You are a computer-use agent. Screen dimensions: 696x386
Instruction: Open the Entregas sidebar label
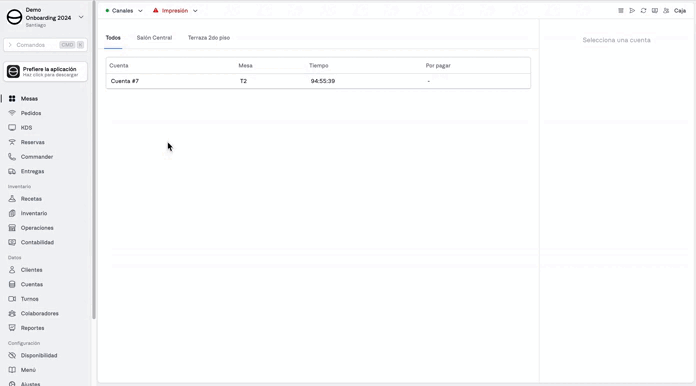(32, 171)
